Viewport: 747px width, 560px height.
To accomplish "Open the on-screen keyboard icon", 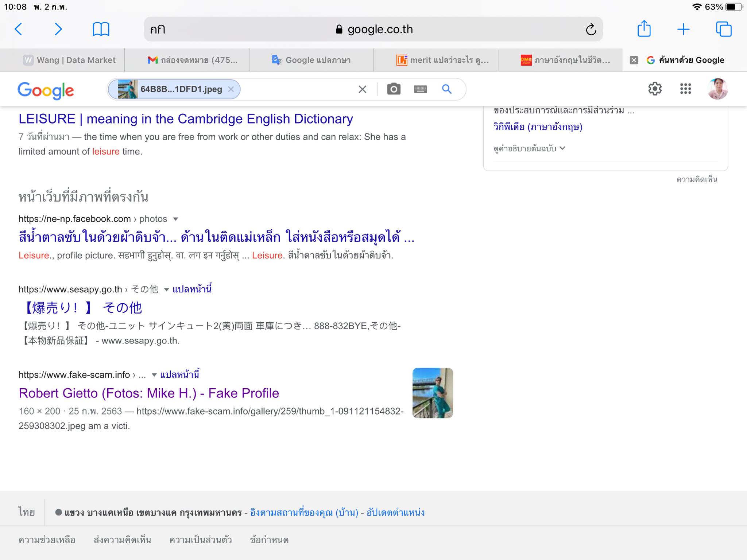I will point(421,89).
